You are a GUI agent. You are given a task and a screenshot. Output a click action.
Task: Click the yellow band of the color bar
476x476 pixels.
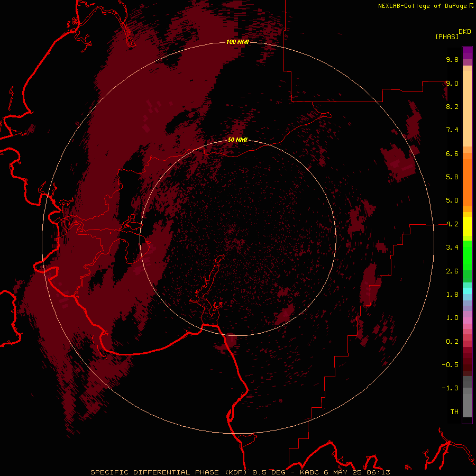(467, 226)
